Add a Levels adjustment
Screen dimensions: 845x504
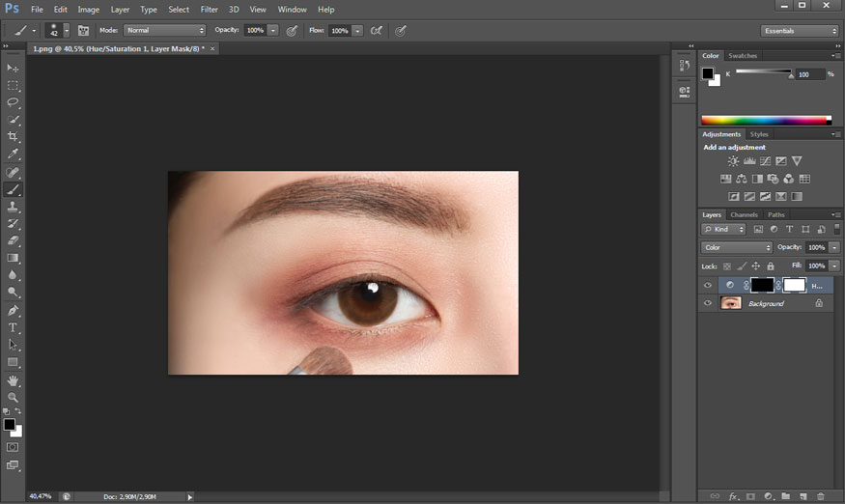749,160
